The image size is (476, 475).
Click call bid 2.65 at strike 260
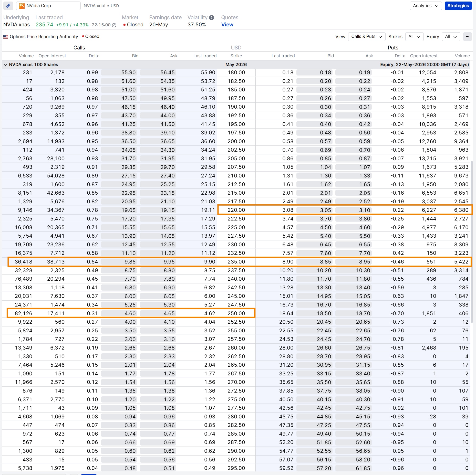click(119, 348)
